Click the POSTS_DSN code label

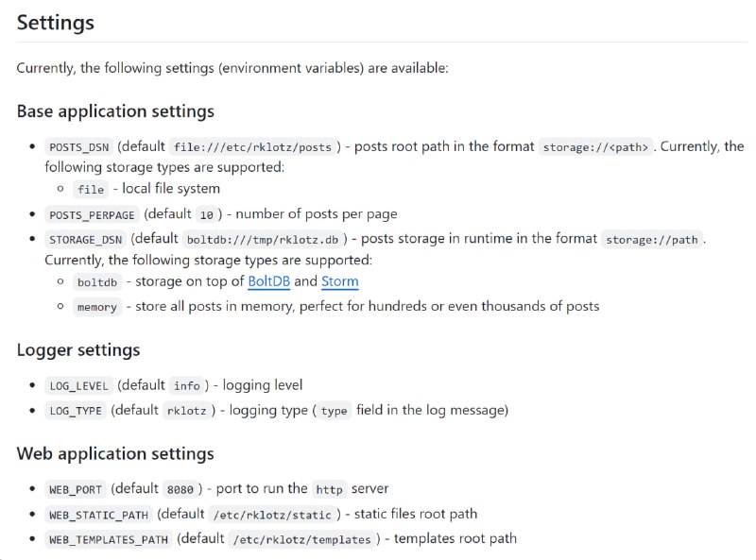click(x=79, y=147)
